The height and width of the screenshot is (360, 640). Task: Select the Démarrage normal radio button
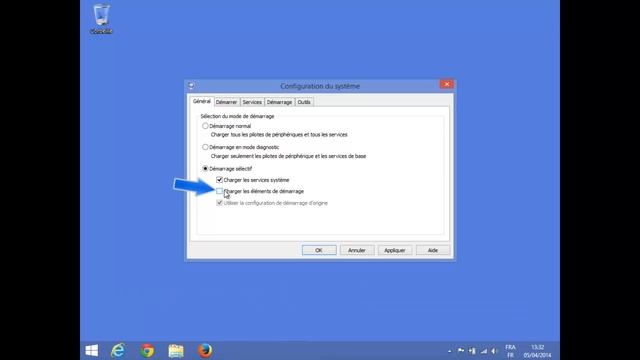205,126
